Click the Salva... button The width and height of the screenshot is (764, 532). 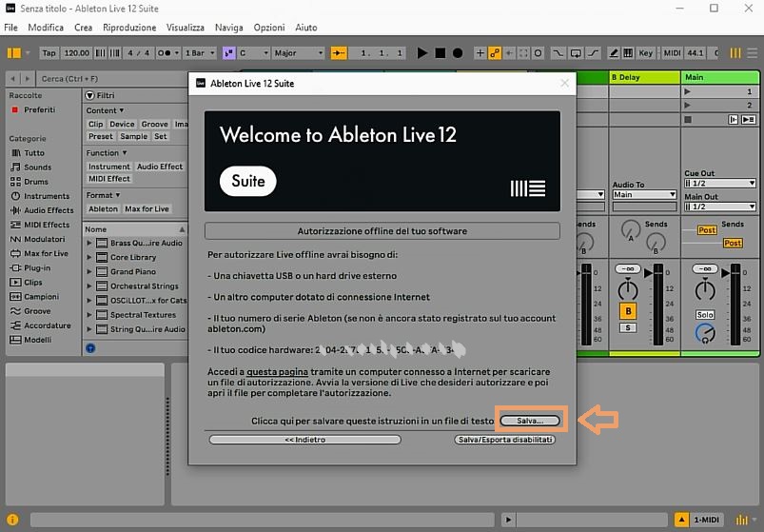click(x=530, y=420)
